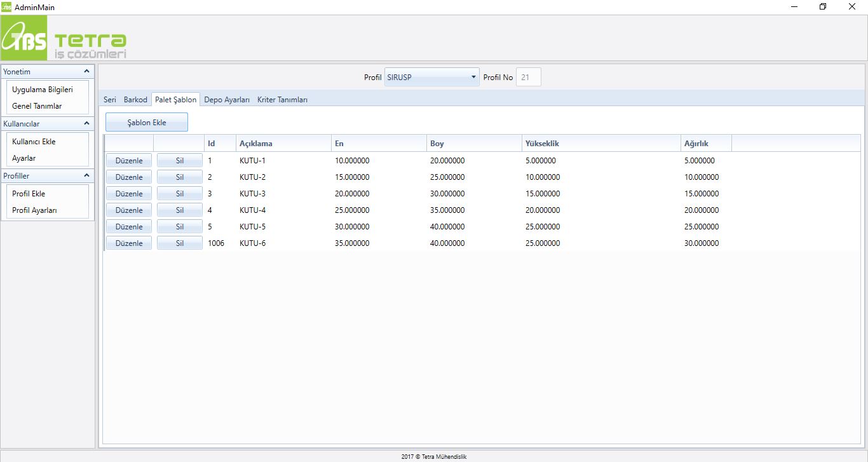This screenshot has height=462, width=868.
Task: Select Genel Tanımlar in the sidebar
Action: 37,106
